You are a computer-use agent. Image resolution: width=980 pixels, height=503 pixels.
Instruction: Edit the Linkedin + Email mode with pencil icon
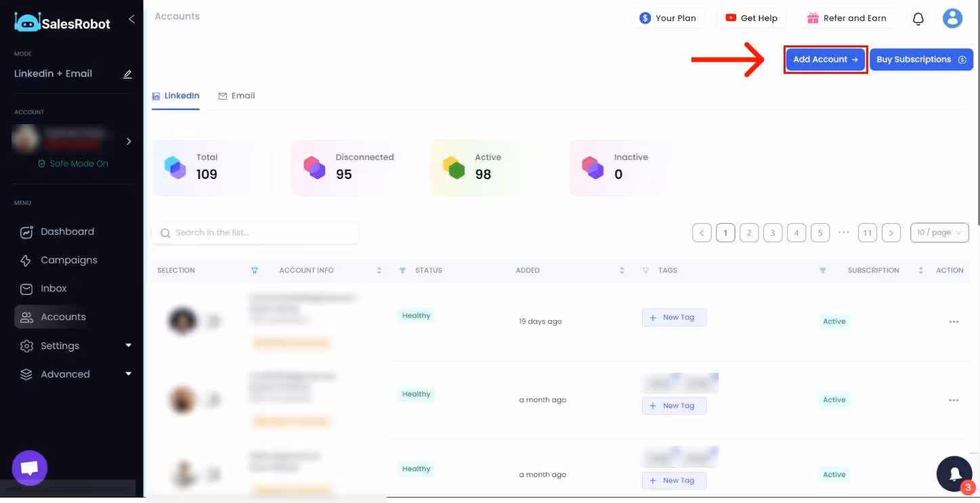tap(127, 75)
